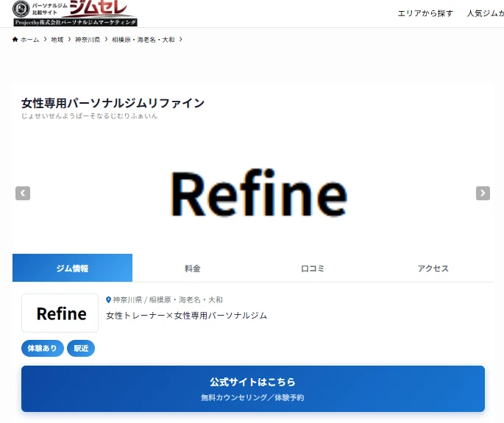Click the hiragana reading じょせいせんよう text

(x=89, y=116)
